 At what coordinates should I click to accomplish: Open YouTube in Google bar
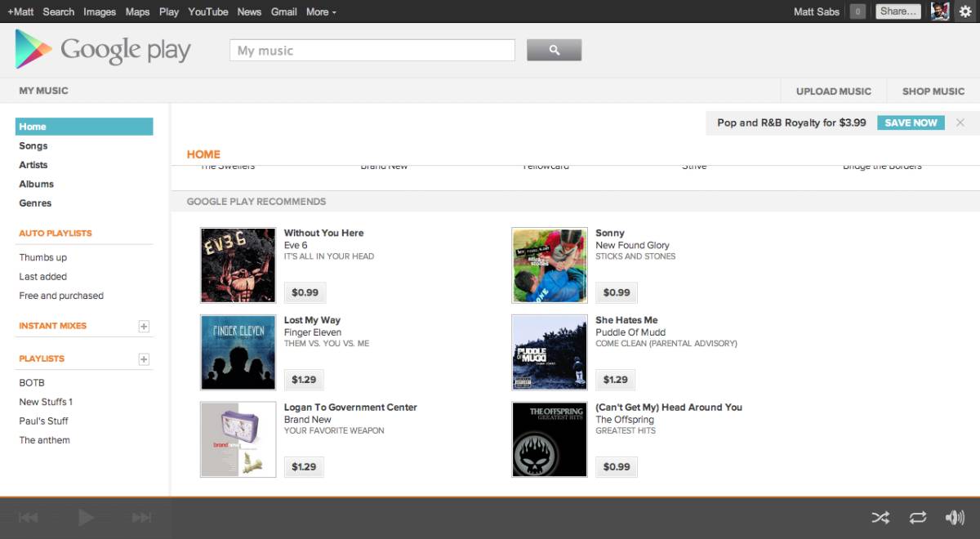click(208, 11)
